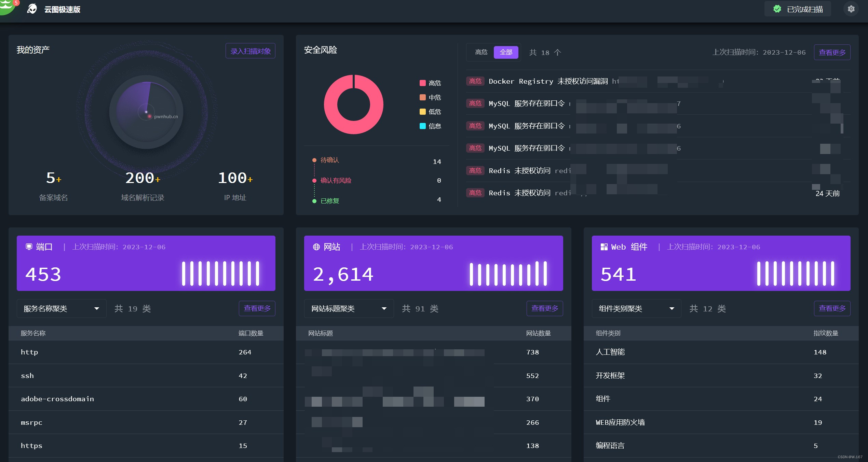Click the grid icon beside Web 组件
Image resolution: width=868 pixels, height=462 pixels.
coord(604,247)
